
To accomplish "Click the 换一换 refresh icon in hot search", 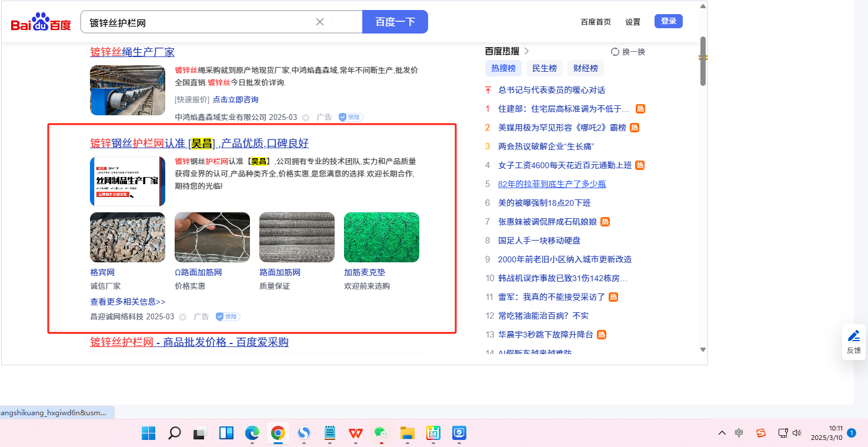I will coord(615,52).
